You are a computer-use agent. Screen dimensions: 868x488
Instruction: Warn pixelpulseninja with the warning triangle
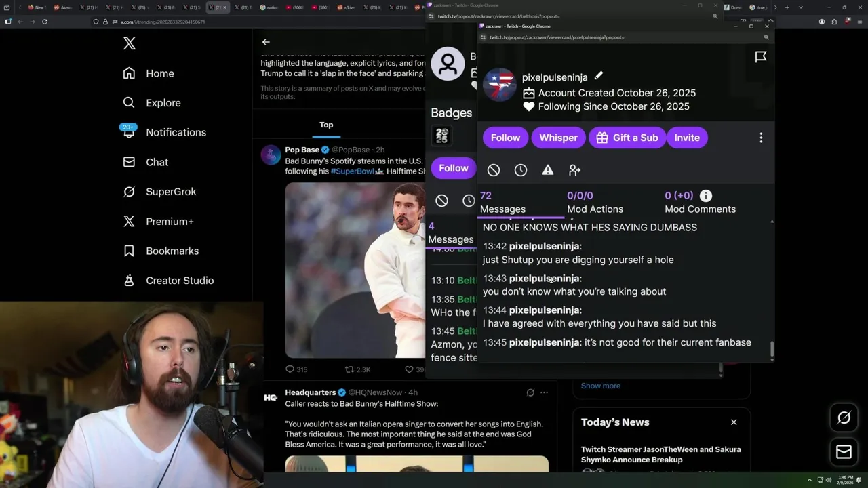tap(548, 170)
